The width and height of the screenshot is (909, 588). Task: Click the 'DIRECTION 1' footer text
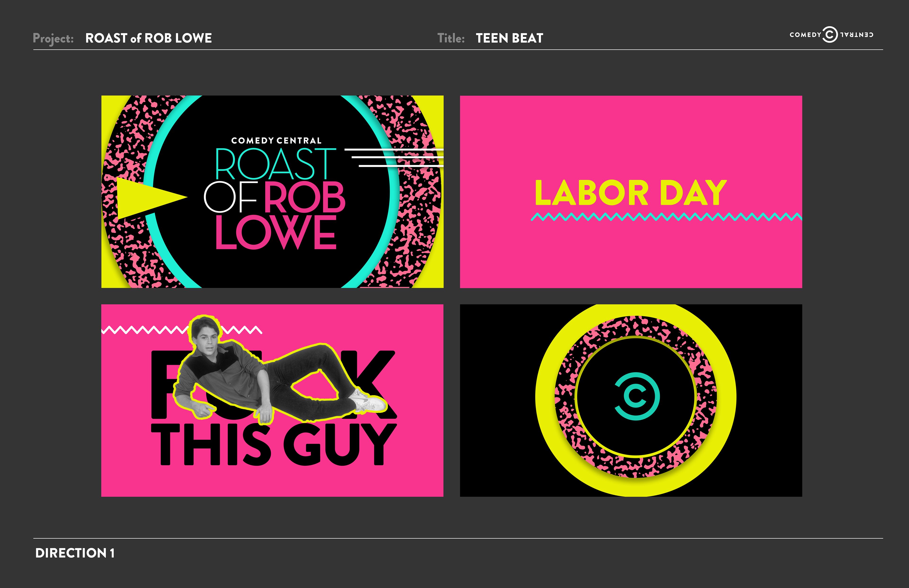(x=75, y=553)
